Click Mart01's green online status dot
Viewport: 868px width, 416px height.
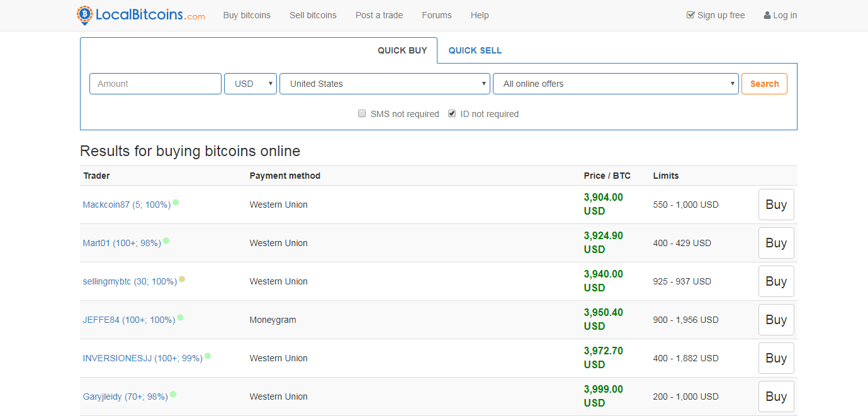(166, 240)
